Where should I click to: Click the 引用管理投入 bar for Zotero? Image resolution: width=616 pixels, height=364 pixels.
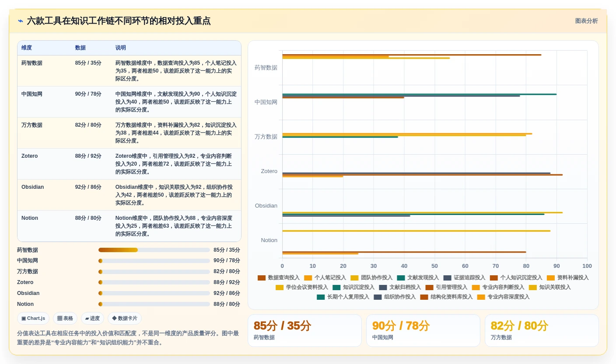click(x=422, y=175)
